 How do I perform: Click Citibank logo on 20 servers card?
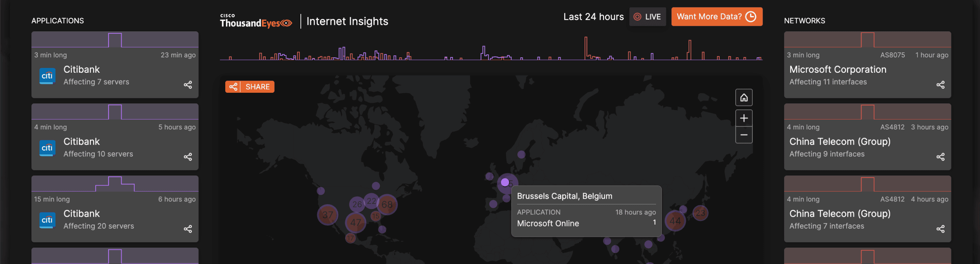47,220
